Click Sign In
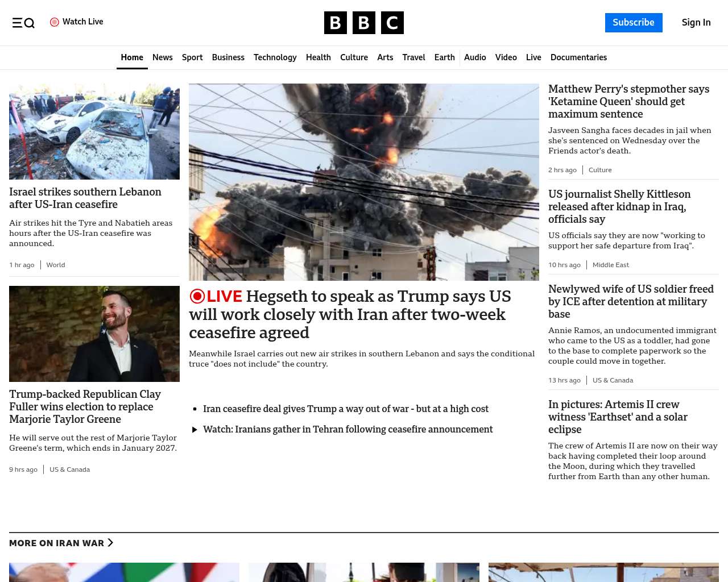The width and height of the screenshot is (728, 582). tap(696, 23)
